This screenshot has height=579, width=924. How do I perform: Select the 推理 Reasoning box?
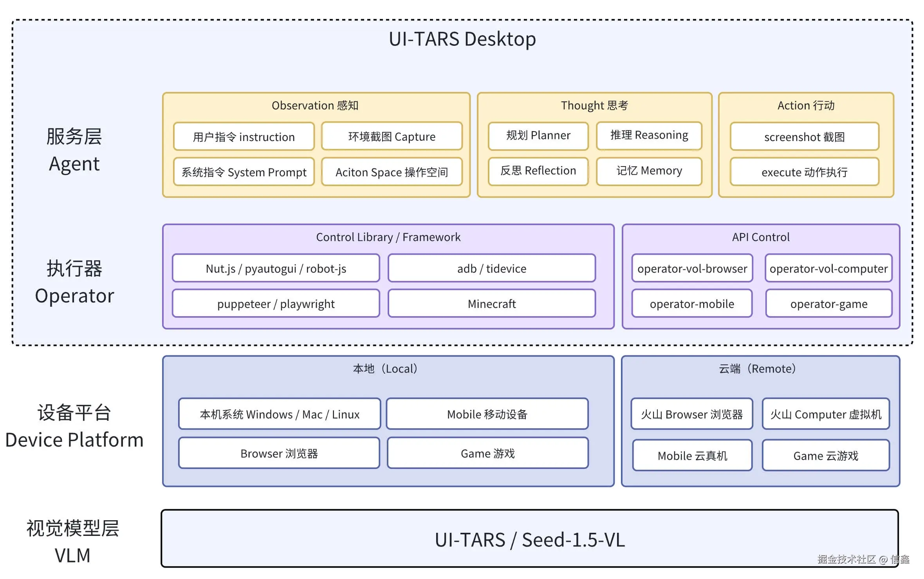649,136
